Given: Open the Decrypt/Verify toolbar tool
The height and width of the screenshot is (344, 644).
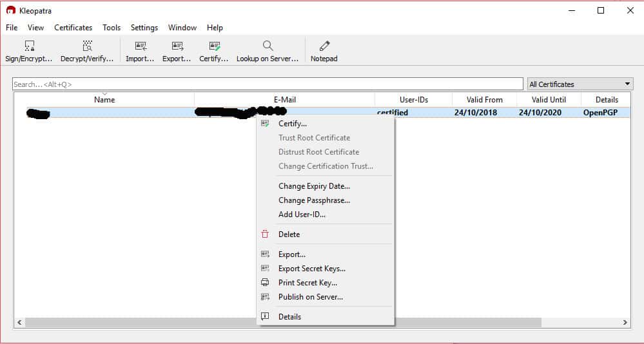Looking at the screenshot, I should point(87,52).
